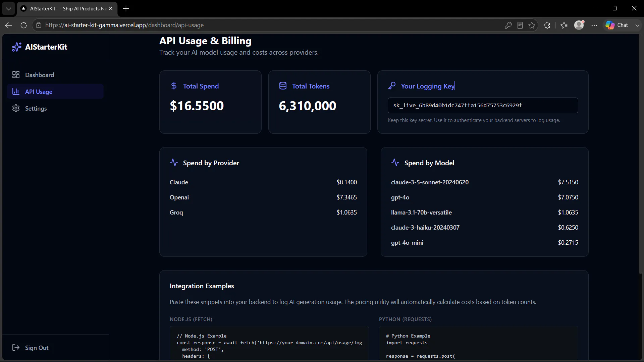Click the NODE.JS (FETCH) code label
Screen dimensions: 644x362
(x=191, y=319)
